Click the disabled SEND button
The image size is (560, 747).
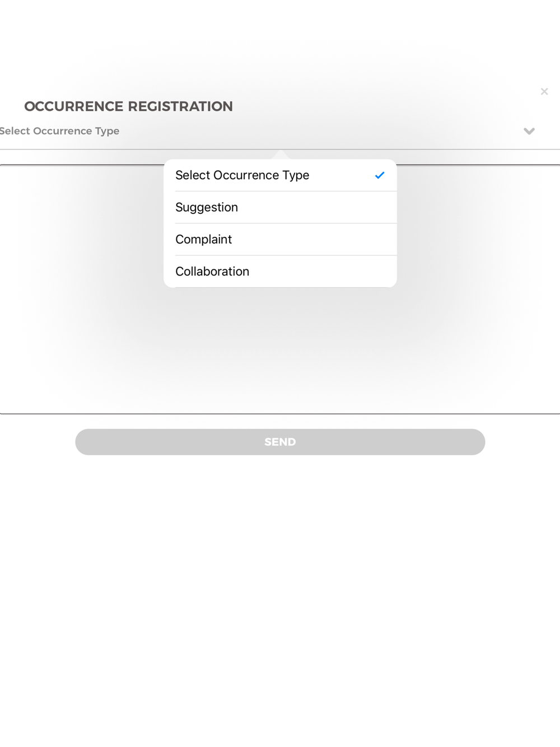pos(280,442)
